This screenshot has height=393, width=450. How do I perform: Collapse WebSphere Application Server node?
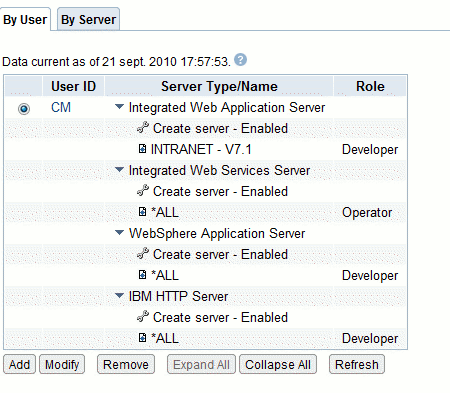[119, 233]
